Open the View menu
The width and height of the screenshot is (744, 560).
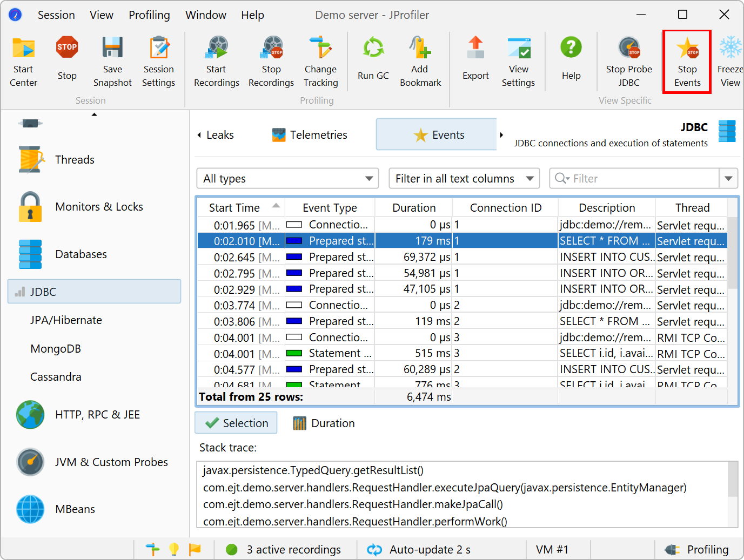[102, 15]
